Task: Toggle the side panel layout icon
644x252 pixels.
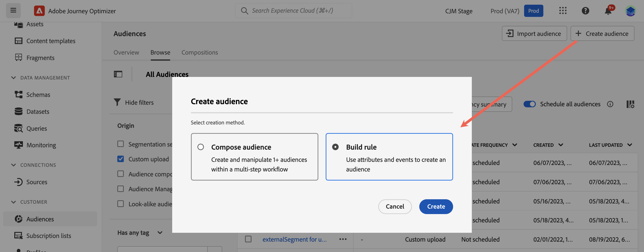Action: coord(118,74)
